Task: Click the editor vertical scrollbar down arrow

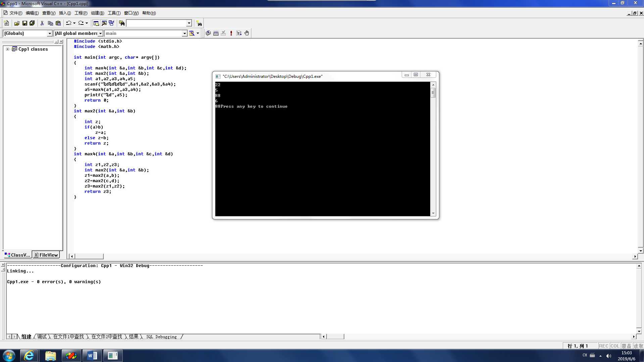Action: click(641, 251)
